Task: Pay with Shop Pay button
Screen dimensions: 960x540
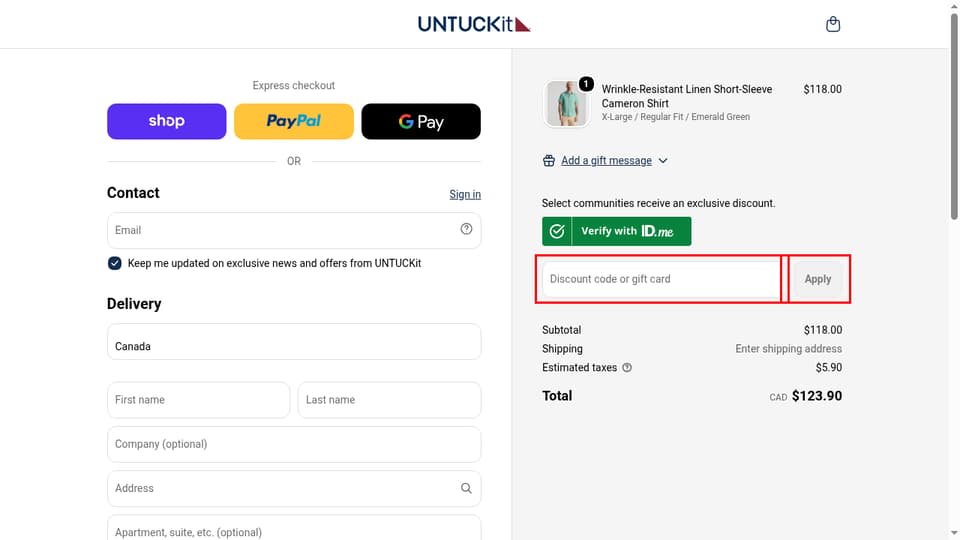Action: click(167, 121)
